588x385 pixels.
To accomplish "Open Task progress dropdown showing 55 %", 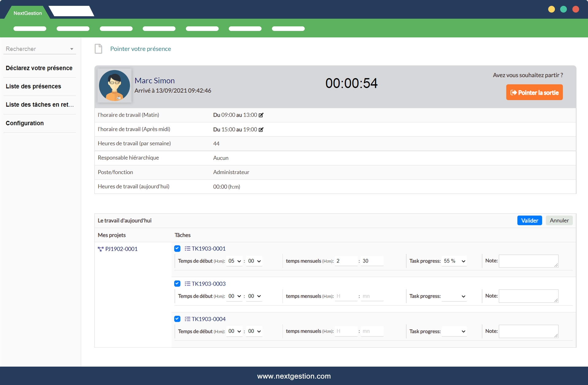I will click(x=454, y=261).
